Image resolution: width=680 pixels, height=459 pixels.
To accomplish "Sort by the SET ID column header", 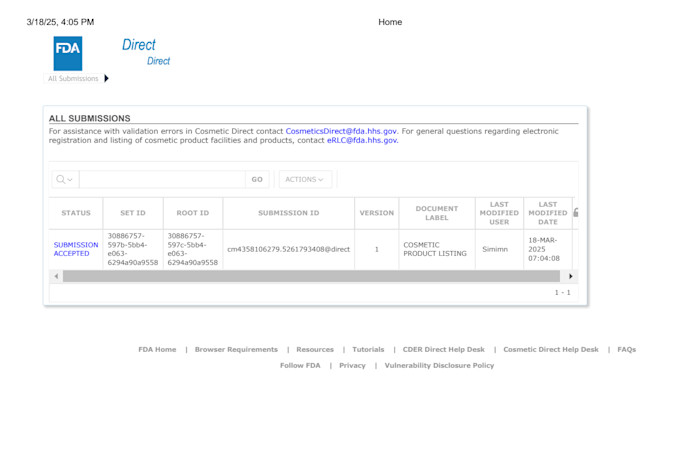I will pyautogui.click(x=133, y=213).
